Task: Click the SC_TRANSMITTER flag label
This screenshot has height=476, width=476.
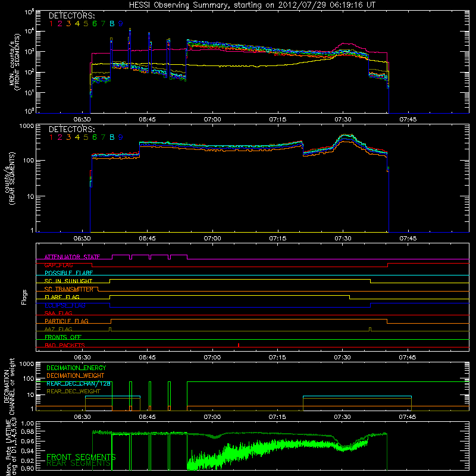Action: pyautogui.click(x=69, y=289)
